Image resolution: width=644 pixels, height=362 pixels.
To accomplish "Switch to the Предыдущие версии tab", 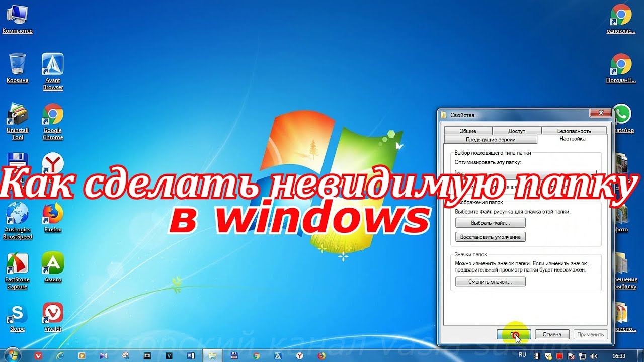I will [x=491, y=139].
